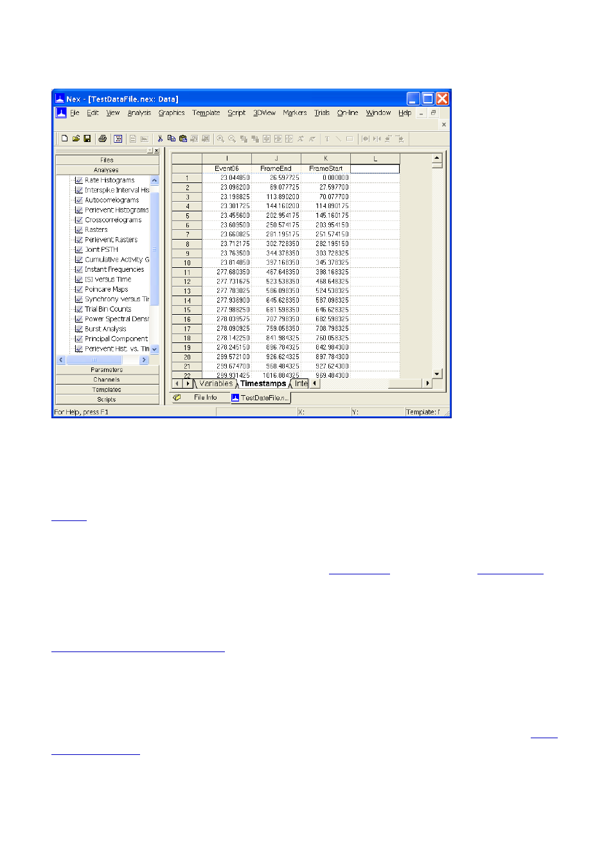Viewport: 613px width, 868px height.
Task: Open the Template menu
Action: [x=206, y=112]
